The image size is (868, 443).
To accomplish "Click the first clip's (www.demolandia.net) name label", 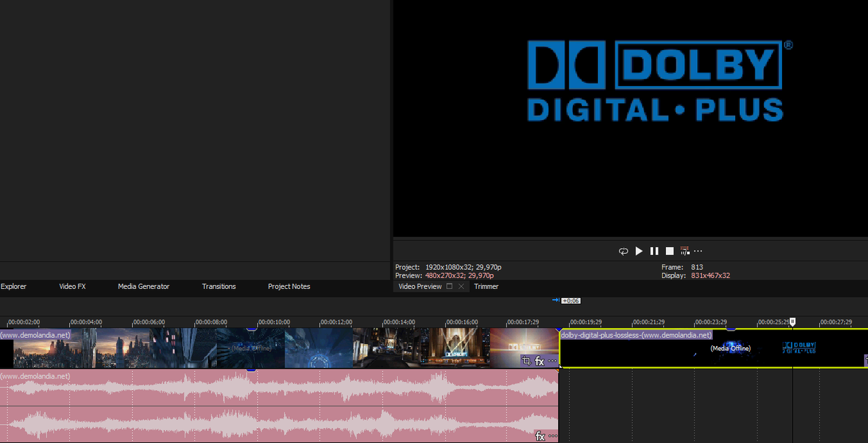I will pos(35,334).
